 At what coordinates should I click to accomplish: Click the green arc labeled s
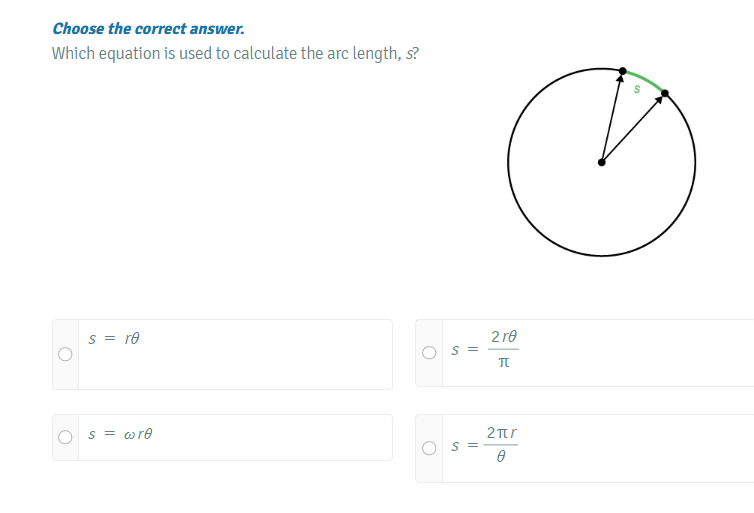[x=646, y=80]
